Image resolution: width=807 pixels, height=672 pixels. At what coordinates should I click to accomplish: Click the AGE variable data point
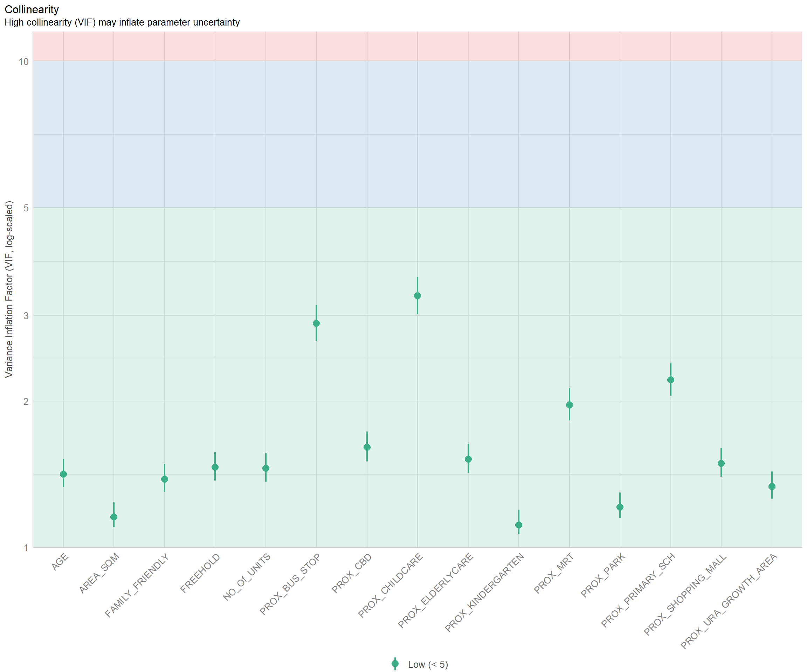click(x=63, y=474)
